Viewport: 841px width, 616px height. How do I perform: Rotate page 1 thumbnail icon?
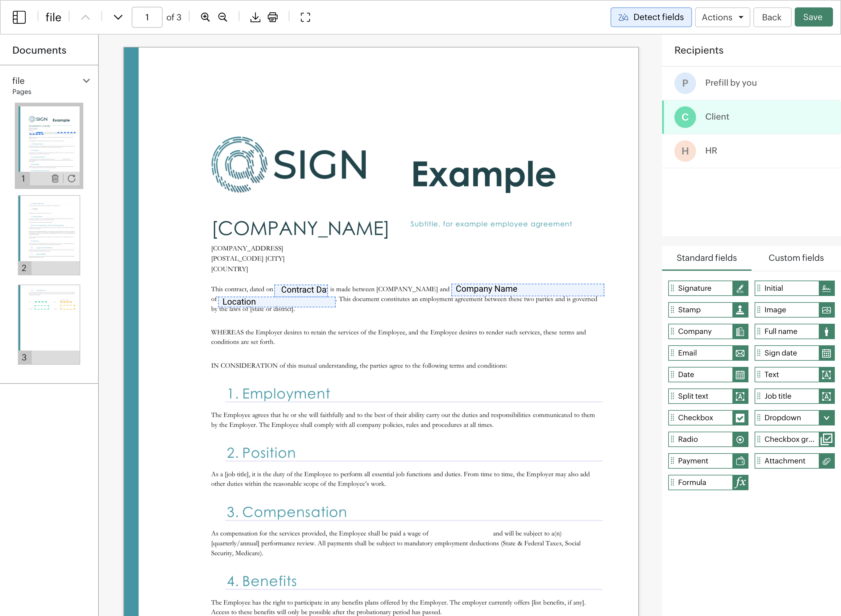[72, 179]
